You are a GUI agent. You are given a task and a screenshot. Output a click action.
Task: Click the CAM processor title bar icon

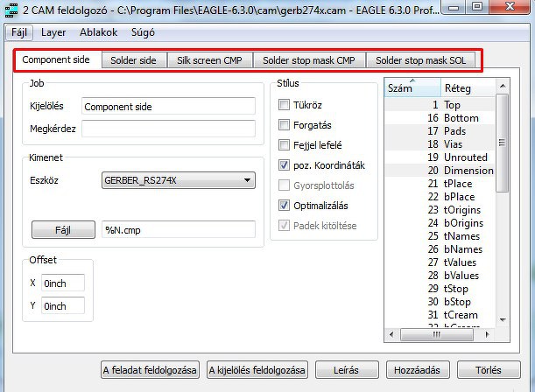11,10
